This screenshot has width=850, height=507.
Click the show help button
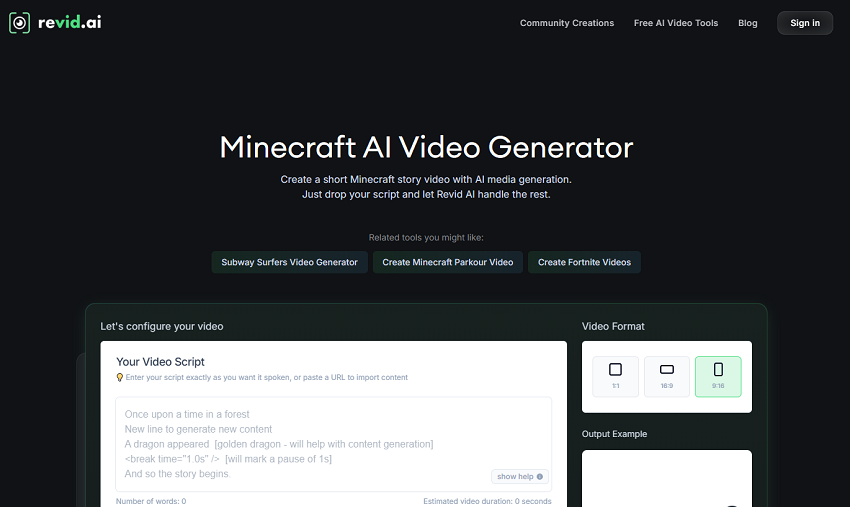click(x=520, y=476)
